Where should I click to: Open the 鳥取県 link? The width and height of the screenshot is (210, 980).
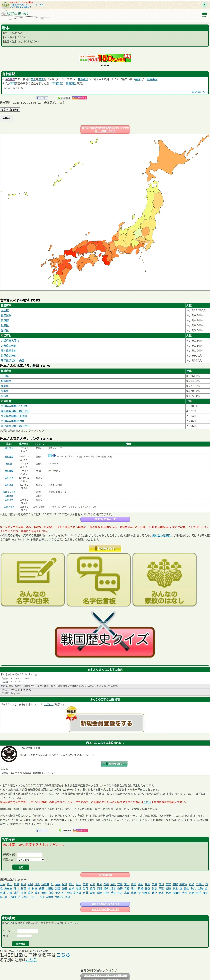coord(5,391)
